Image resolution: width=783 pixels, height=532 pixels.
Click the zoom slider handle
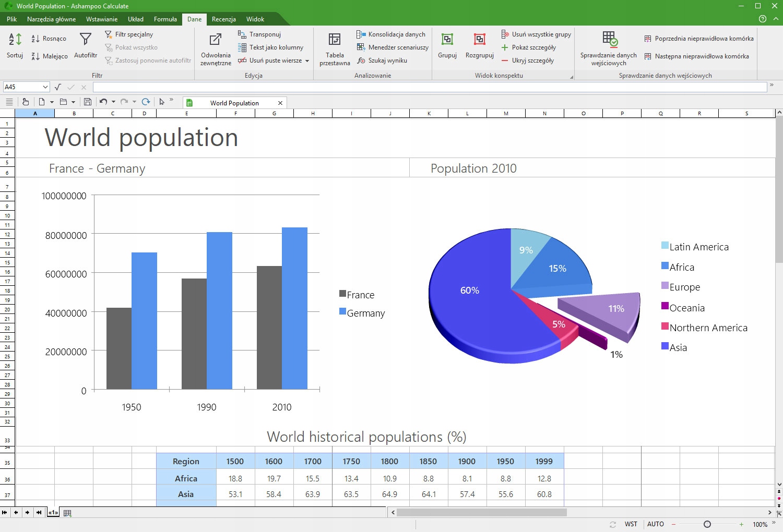click(x=707, y=524)
